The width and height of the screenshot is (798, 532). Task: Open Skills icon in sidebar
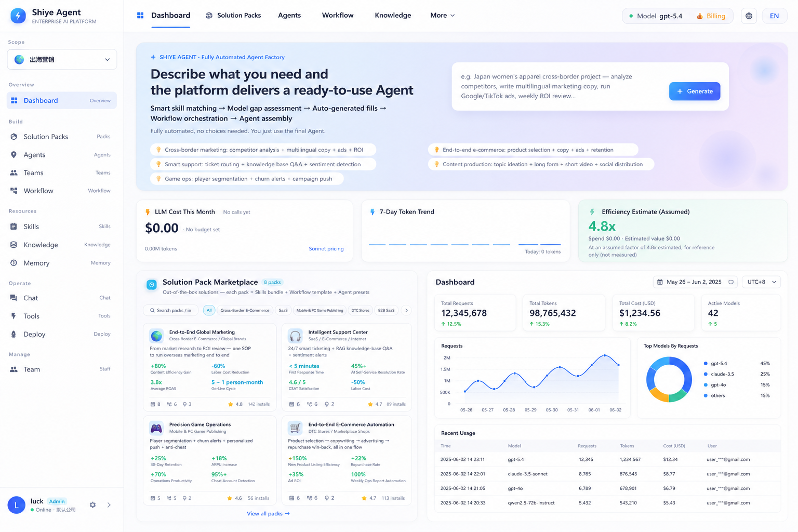(14, 227)
